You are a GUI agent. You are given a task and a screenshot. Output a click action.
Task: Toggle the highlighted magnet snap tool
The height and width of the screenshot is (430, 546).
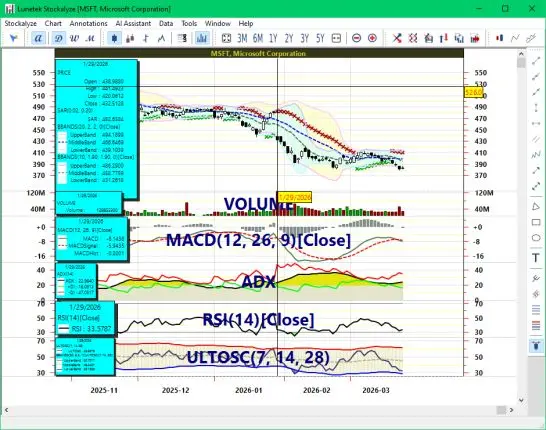click(x=536, y=346)
